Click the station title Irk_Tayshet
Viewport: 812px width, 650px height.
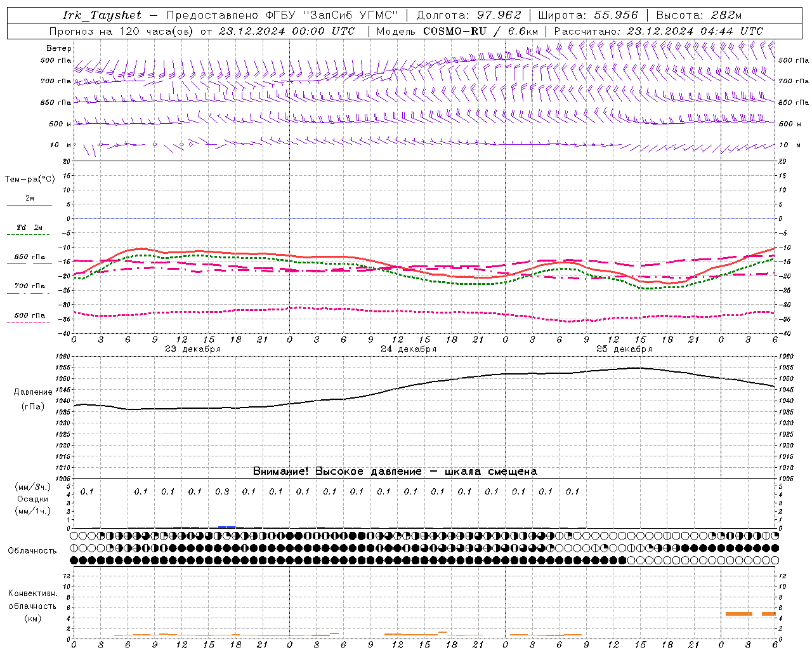[x=101, y=15]
